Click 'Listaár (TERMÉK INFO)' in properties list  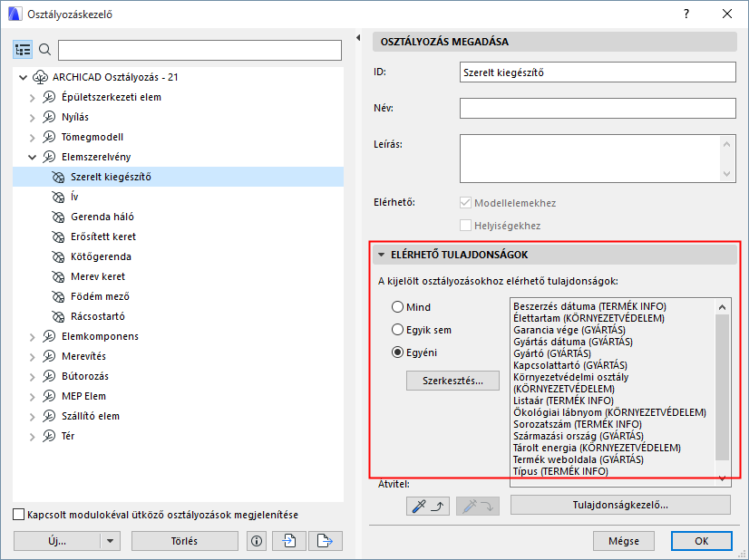(563, 401)
